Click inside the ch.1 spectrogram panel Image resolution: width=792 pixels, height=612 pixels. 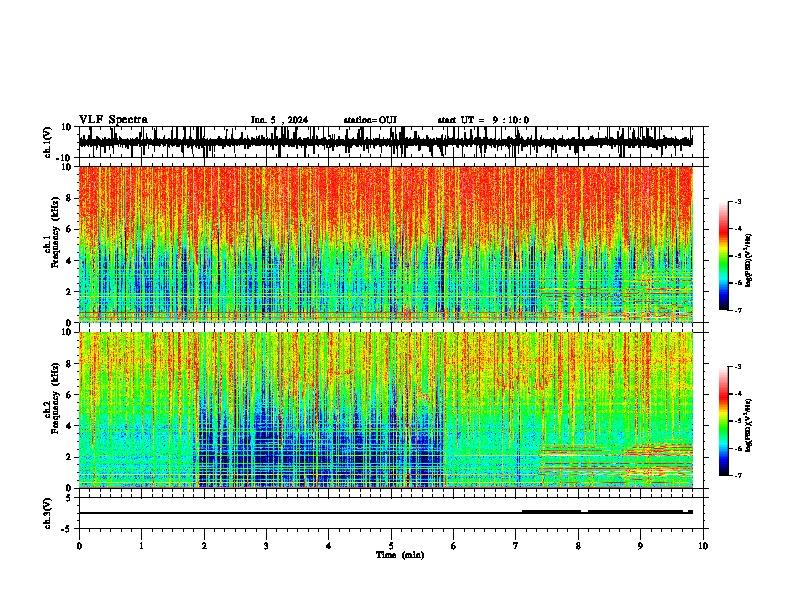(x=386, y=244)
